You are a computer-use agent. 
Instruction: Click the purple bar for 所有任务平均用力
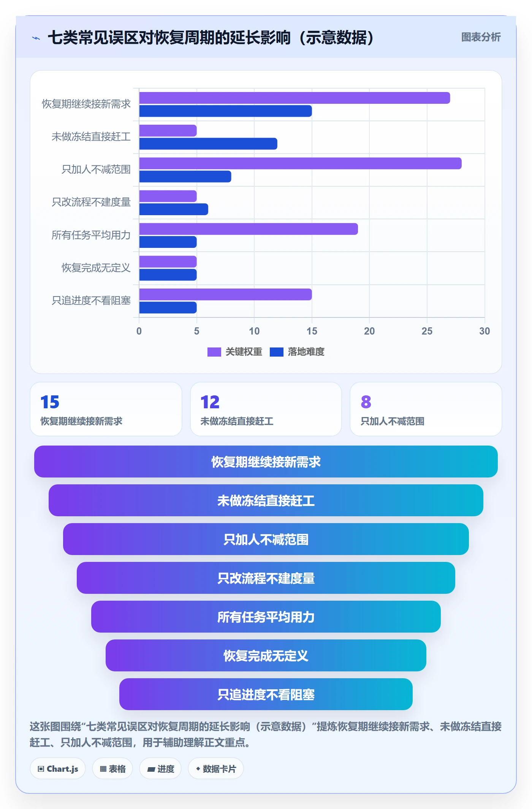249,229
